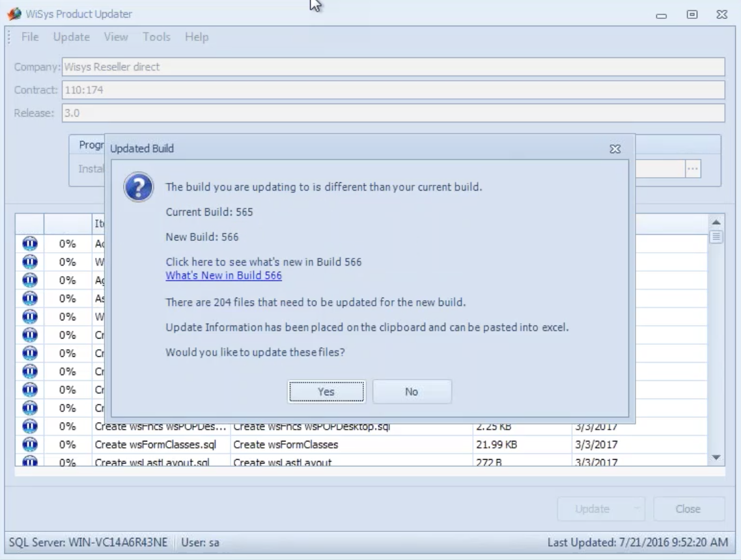This screenshot has height=560, width=741.
Task: Close the Updated Build dialog
Action: (615, 149)
